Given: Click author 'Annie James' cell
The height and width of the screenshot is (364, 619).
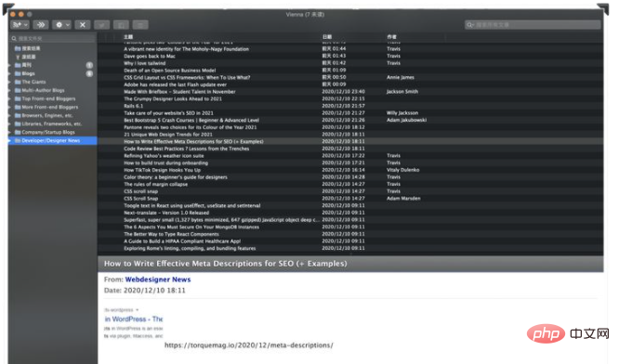Looking at the screenshot, I should 401,77.
